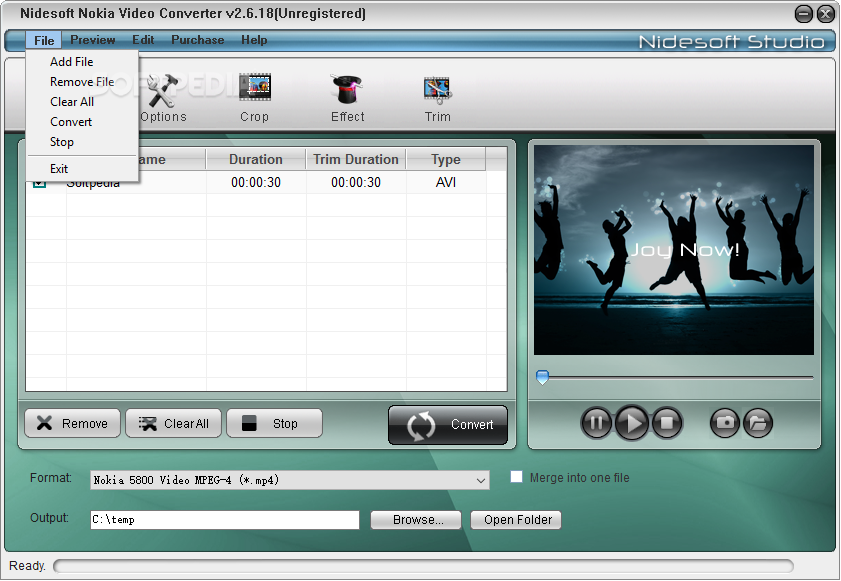The image size is (841, 581).
Task: Select Clear All in File menu
Action: [72, 101]
